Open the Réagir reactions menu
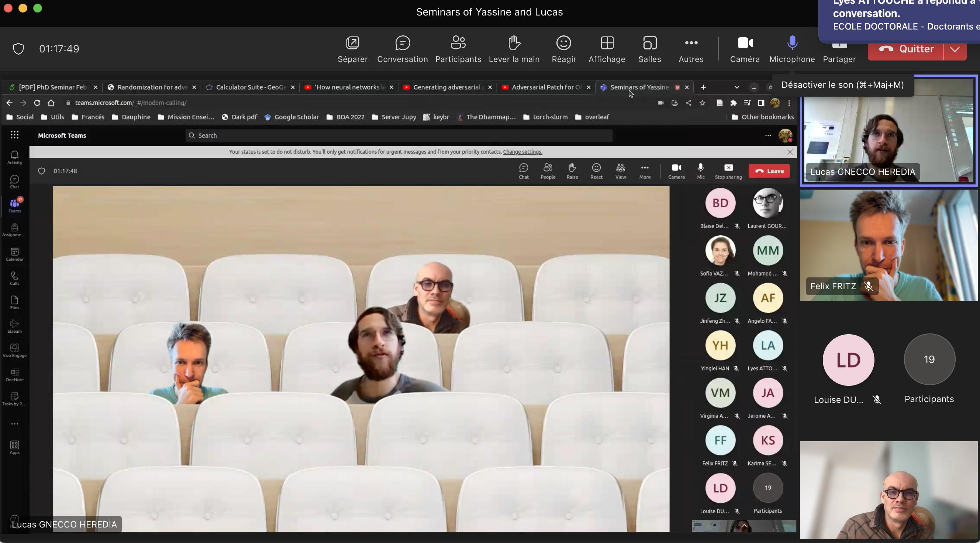Screen dimensions: 980x543 [x=564, y=49]
